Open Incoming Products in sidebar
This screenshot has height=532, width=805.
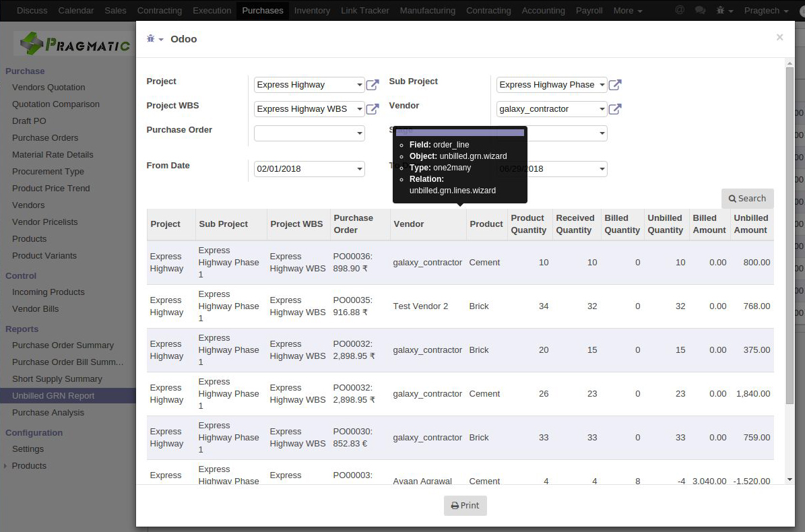[49, 292]
